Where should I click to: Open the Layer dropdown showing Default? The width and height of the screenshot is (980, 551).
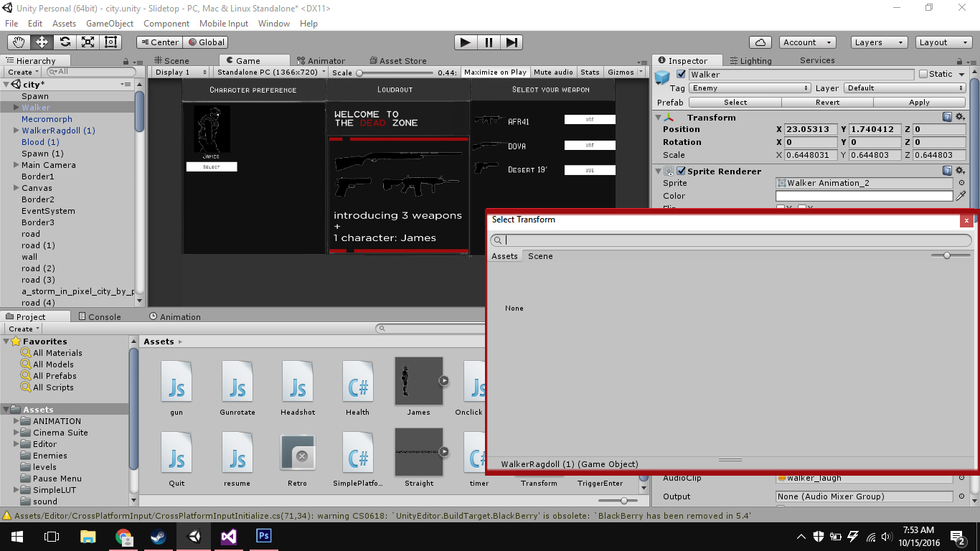[x=905, y=88]
